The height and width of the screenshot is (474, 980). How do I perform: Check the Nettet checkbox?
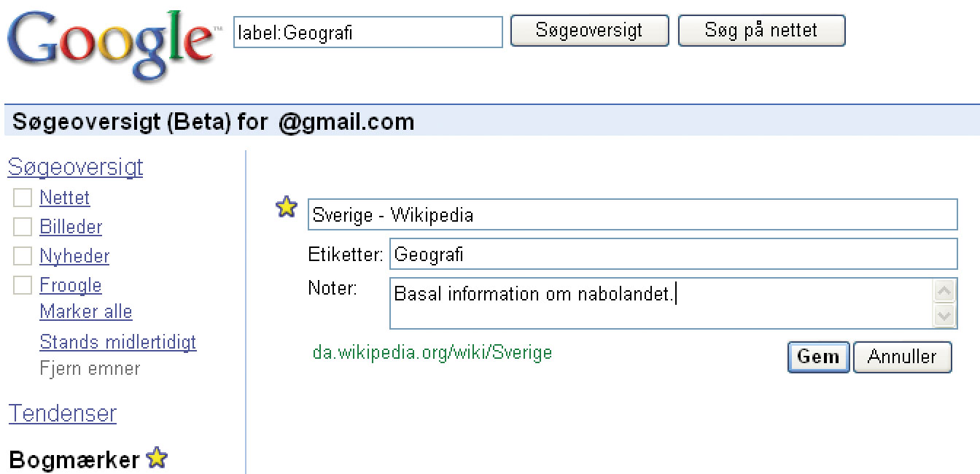(22, 198)
